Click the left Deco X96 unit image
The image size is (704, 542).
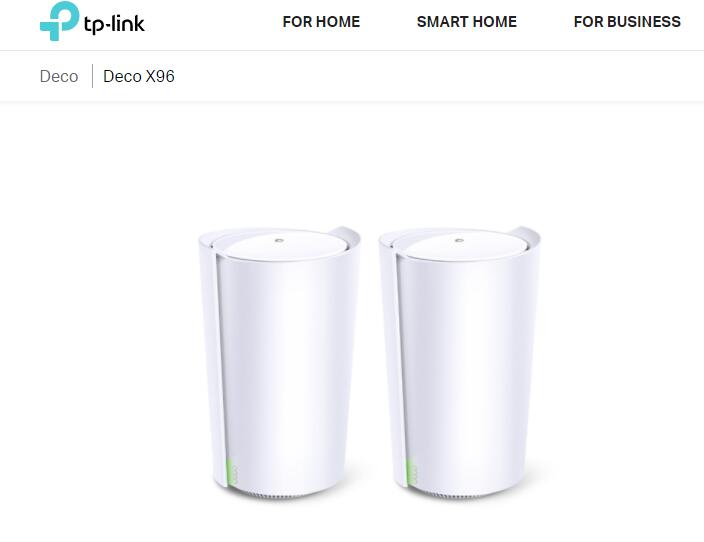point(279,363)
